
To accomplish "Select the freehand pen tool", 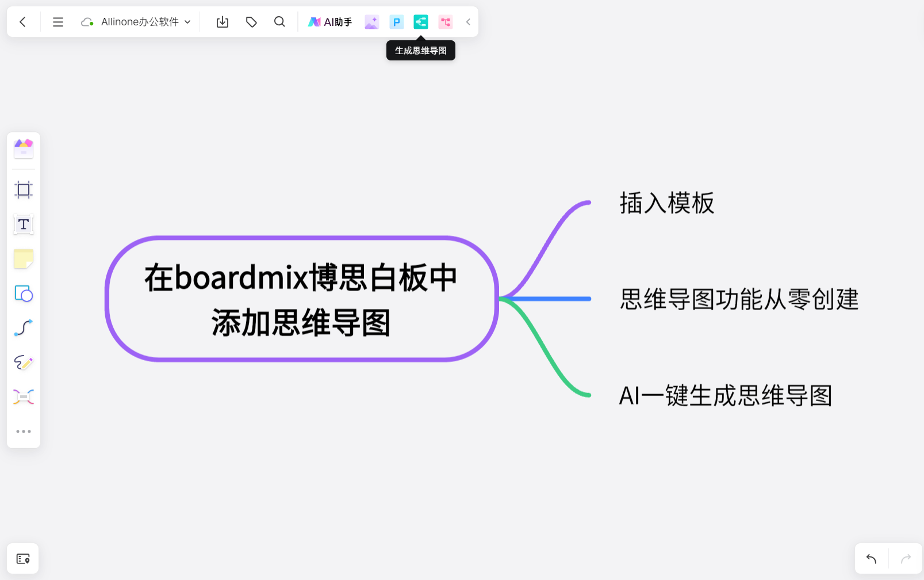I will pyautogui.click(x=23, y=362).
